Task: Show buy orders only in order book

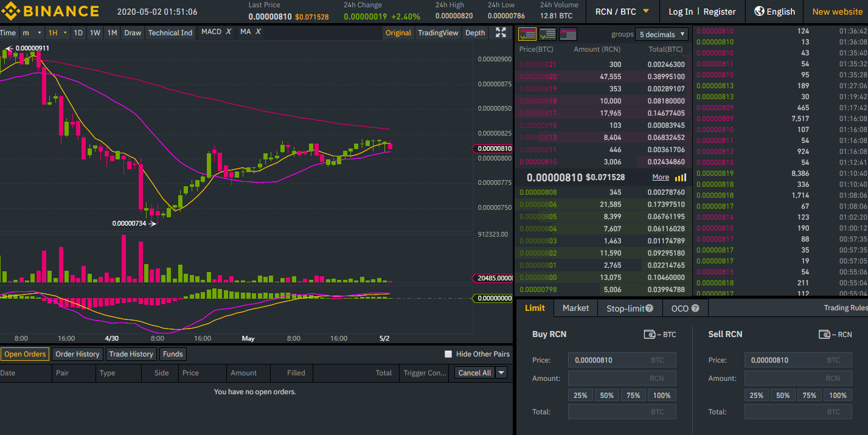Action: click(x=547, y=35)
